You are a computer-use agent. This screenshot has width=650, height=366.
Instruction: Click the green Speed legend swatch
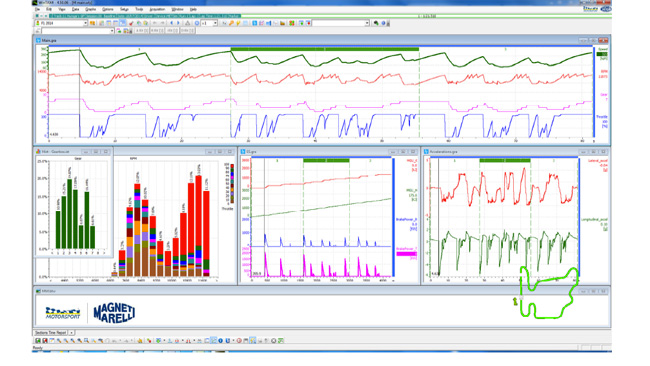[602, 54]
